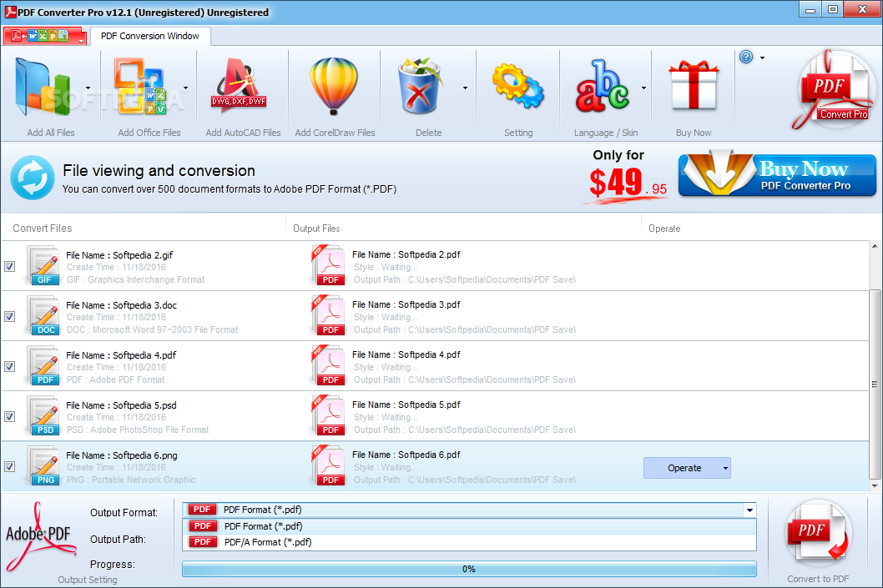Click the 'Output Path:' label
The width and height of the screenshot is (883, 588).
point(118,540)
